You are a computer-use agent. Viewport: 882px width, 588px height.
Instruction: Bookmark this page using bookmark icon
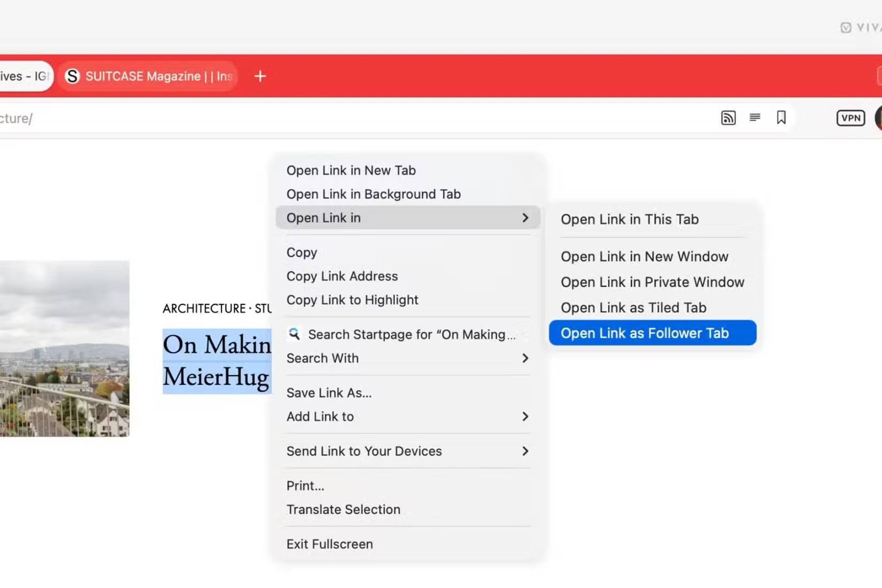781,118
